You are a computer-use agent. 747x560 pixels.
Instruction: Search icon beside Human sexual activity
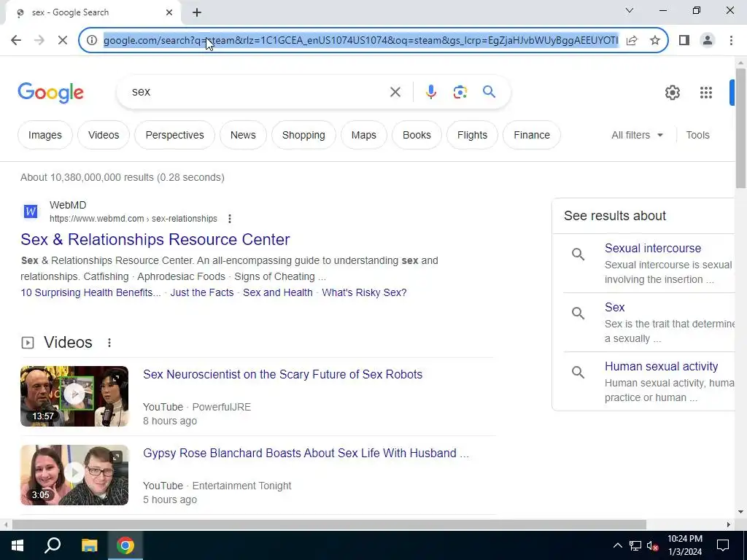pyautogui.click(x=578, y=372)
